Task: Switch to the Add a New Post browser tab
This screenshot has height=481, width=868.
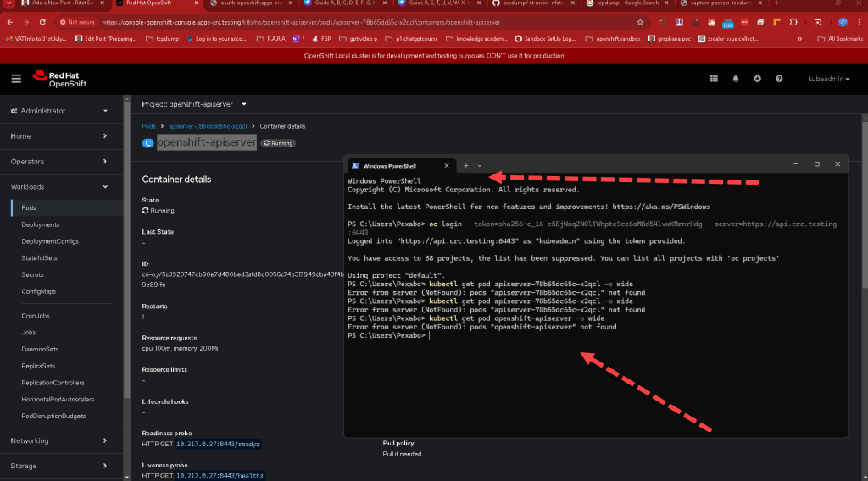Action: (x=61, y=3)
